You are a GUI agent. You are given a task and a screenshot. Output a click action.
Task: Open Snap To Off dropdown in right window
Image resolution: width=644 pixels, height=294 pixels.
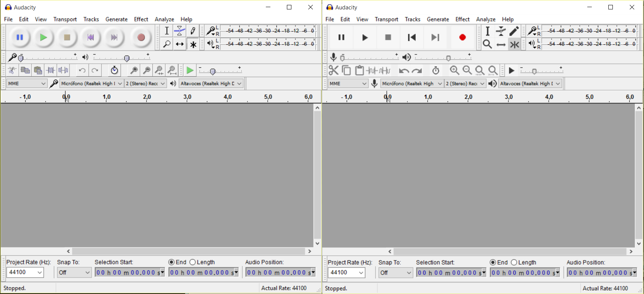click(396, 273)
